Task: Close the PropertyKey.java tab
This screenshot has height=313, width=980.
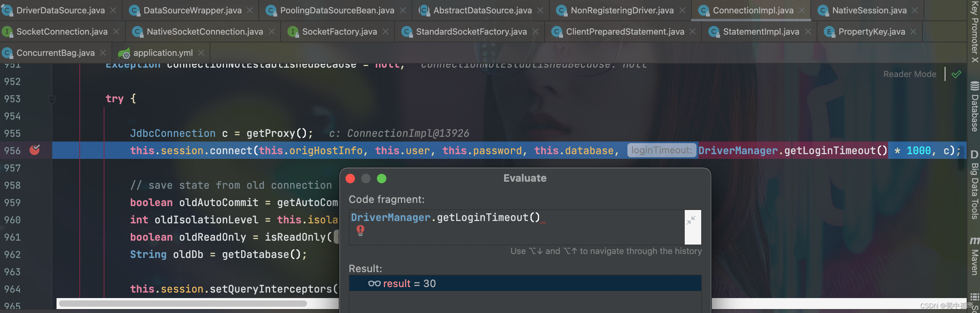Action: [x=913, y=31]
